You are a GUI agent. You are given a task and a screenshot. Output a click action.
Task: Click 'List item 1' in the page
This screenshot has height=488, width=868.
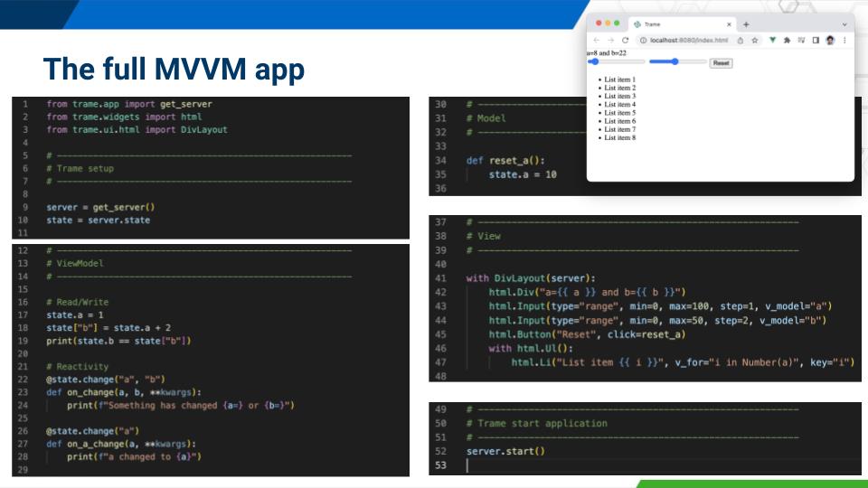(x=619, y=80)
